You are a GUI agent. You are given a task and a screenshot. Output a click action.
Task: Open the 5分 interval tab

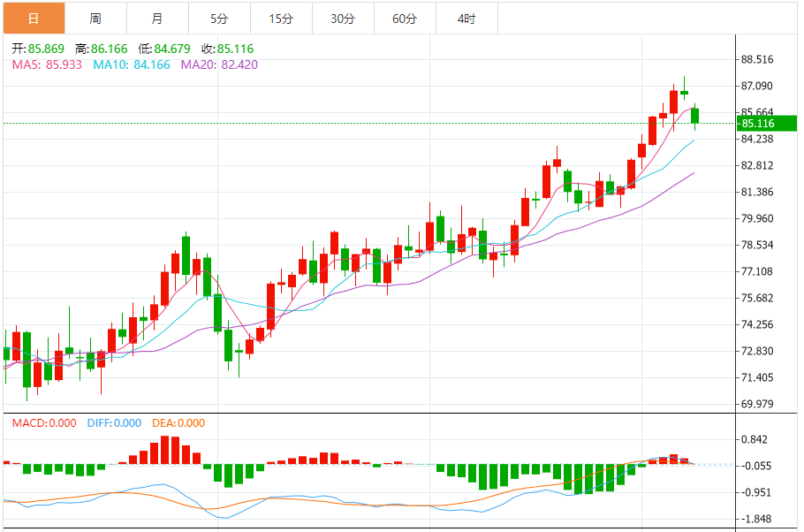pos(219,19)
